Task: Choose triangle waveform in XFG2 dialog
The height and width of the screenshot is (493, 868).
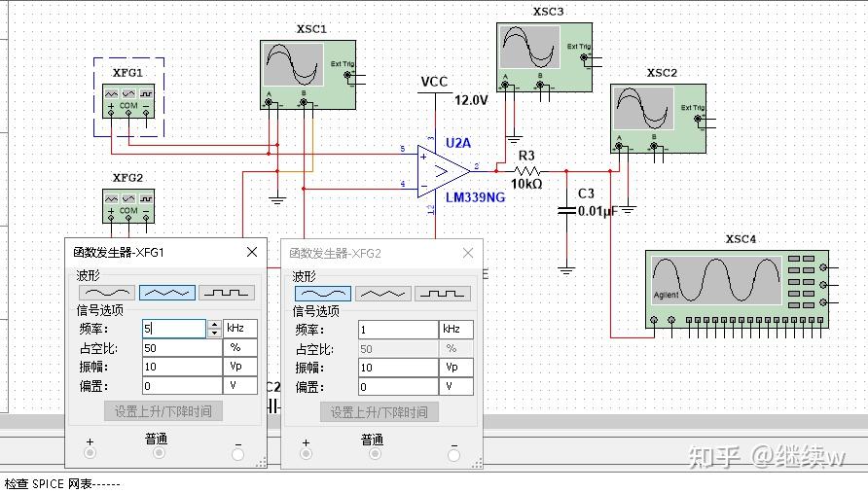Action: [x=383, y=294]
